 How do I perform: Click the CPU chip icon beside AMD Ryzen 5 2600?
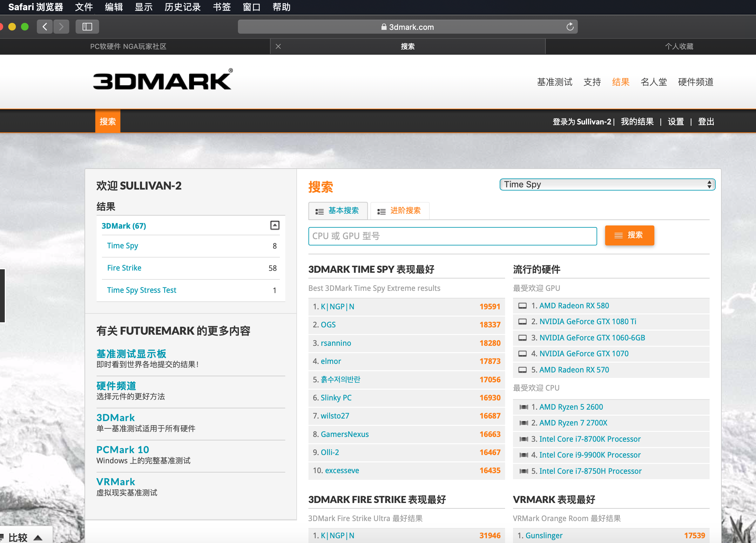coord(524,407)
